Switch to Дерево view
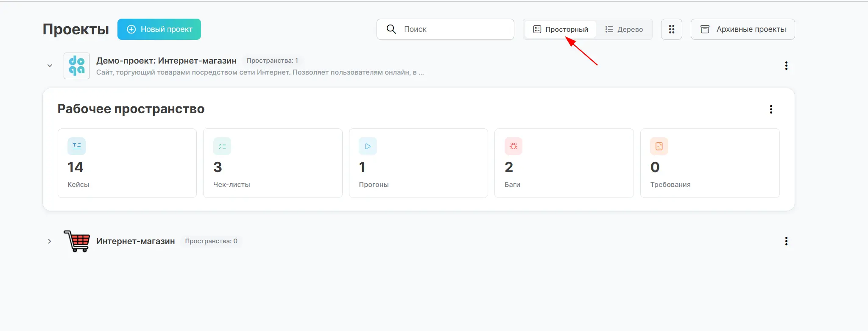The width and height of the screenshot is (868, 331). tap(624, 29)
